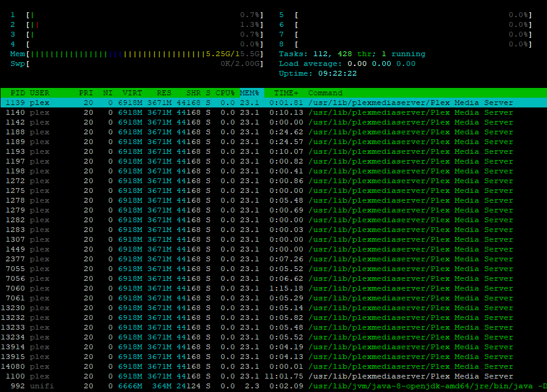
Task: Click the CPU 8 usage meter
Action: click(405, 44)
